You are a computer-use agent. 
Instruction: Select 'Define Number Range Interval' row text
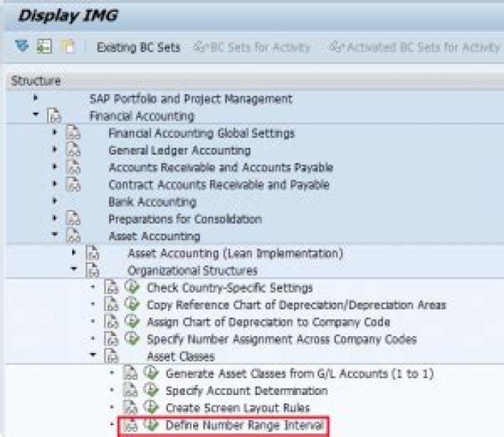point(244,425)
